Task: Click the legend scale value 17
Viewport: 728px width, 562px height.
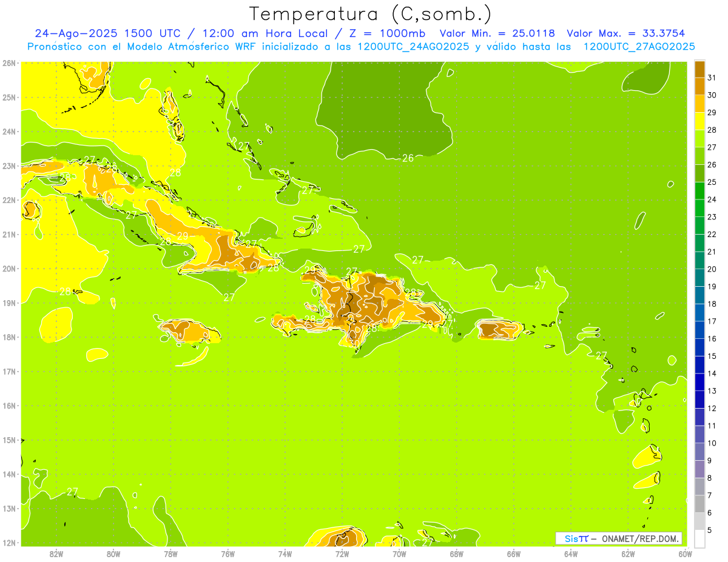Action: tap(712, 321)
